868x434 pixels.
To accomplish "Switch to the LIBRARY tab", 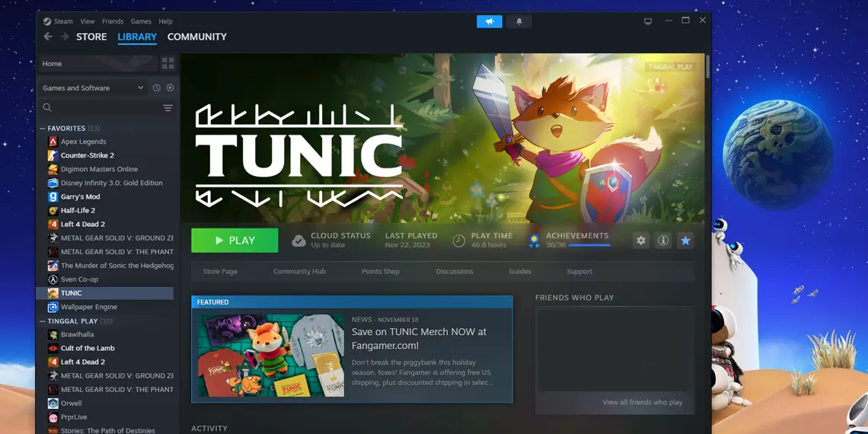I will pos(137,37).
